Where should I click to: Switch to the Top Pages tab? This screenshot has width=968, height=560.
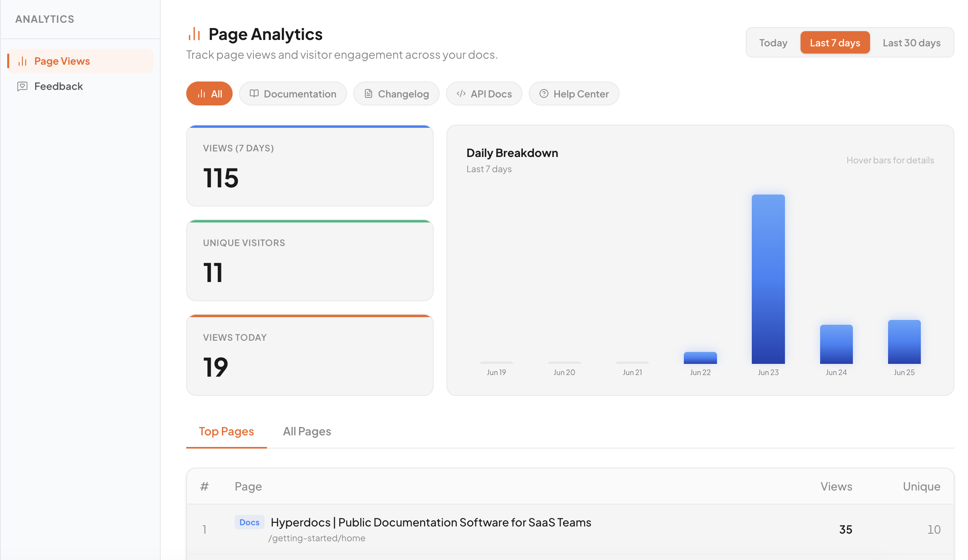[x=227, y=432]
